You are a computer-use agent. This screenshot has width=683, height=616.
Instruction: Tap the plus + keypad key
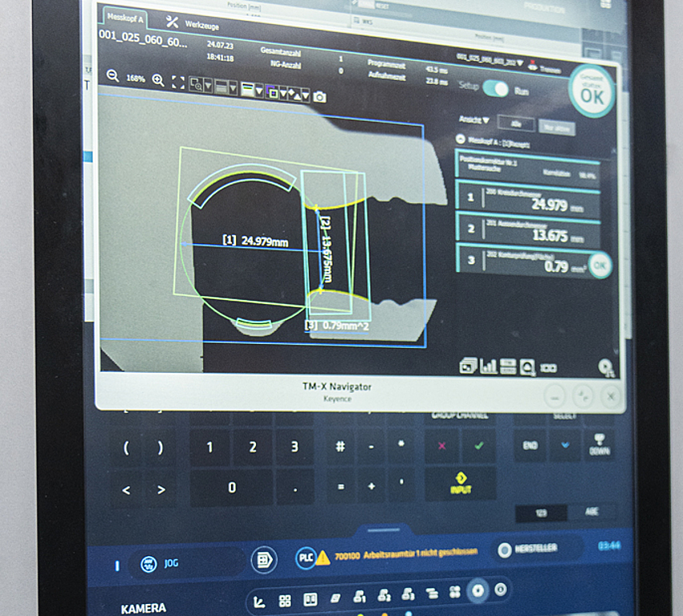coord(372,486)
